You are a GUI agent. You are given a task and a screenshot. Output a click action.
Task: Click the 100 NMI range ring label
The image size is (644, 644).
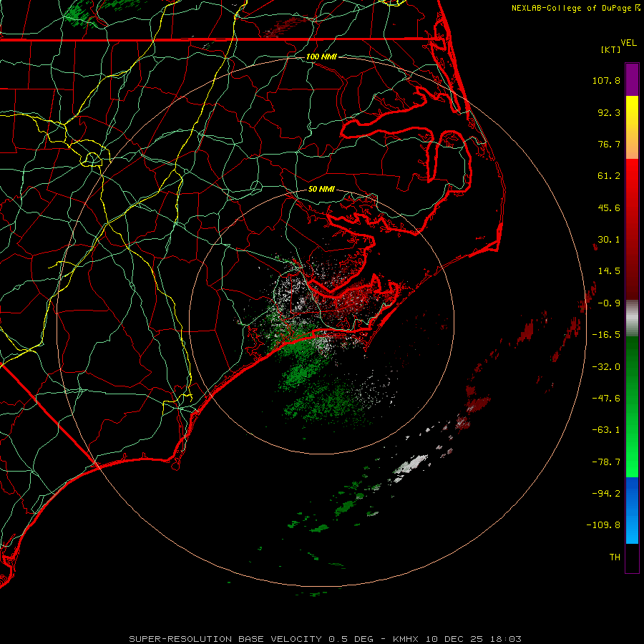point(321,57)
